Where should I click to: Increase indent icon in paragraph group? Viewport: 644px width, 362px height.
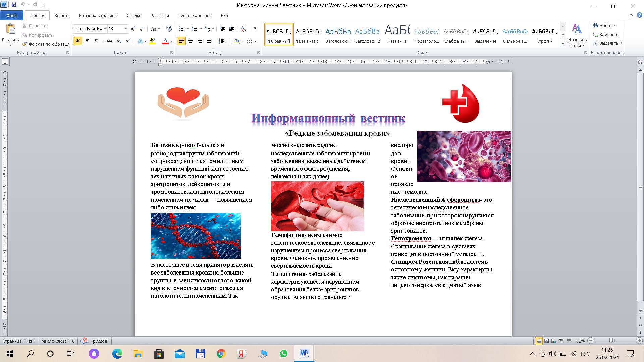(231, 29)
